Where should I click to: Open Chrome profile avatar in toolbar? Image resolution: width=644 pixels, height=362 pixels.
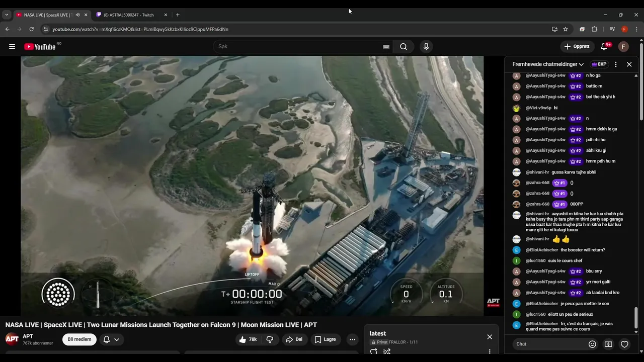624,29
